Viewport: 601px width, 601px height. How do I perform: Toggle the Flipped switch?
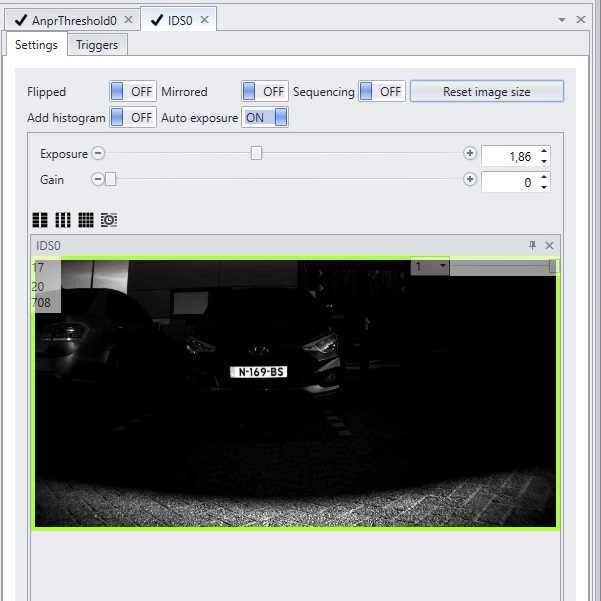coord(133,91)
